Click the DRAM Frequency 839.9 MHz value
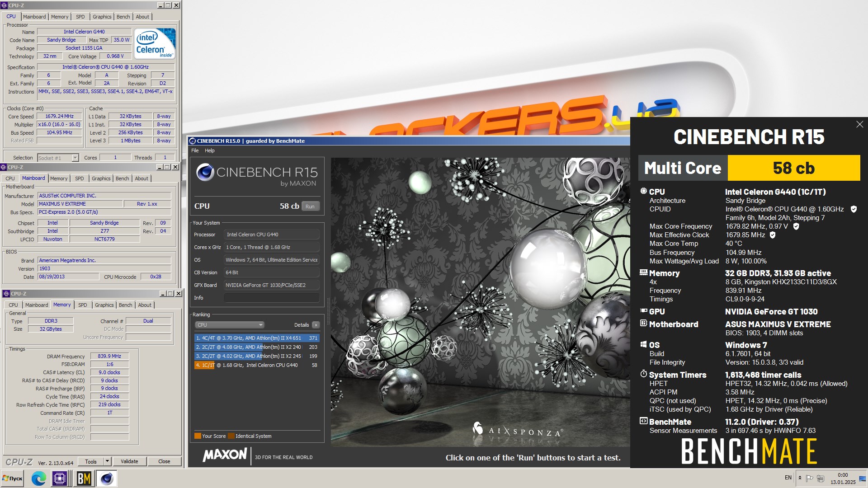 pyautogui.click(x=109, y=356)
